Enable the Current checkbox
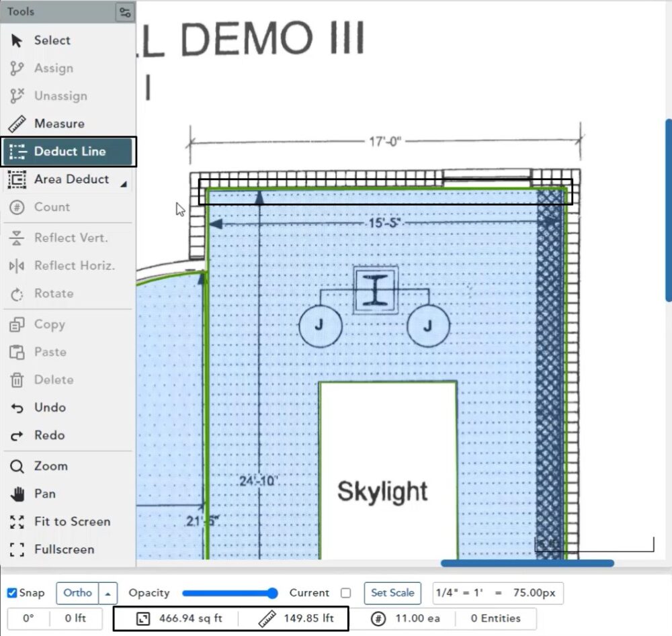Screen dimensions: 672x636 (345, 593)
